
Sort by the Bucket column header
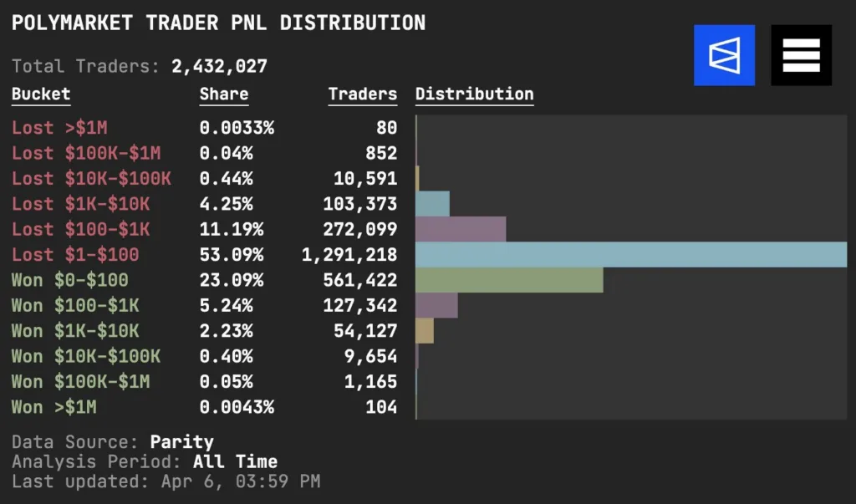(x=41, y=94)
